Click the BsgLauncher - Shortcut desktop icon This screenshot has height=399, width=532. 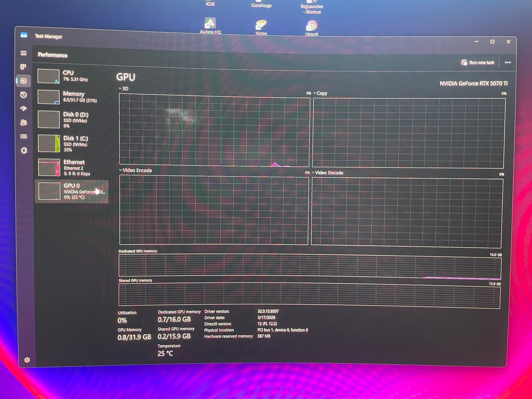click(x=312, y=7)
